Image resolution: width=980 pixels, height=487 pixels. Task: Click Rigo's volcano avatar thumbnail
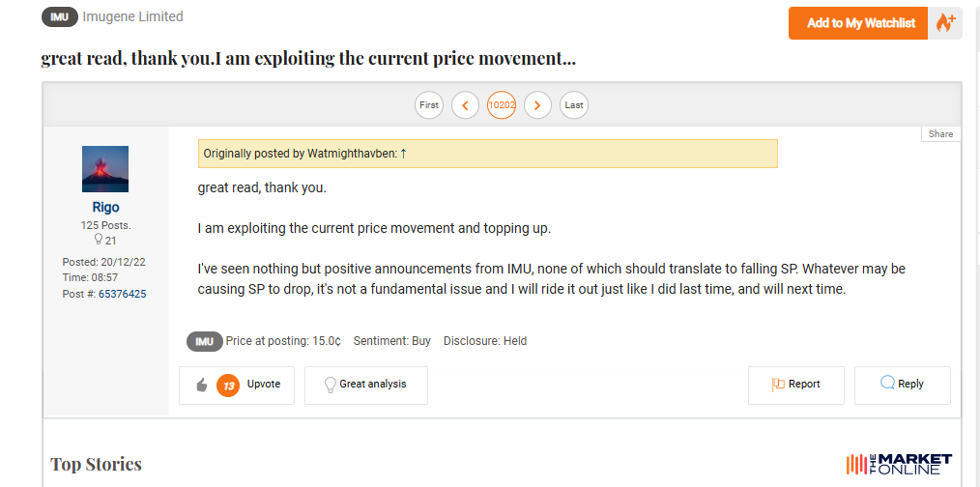(105, 169)
